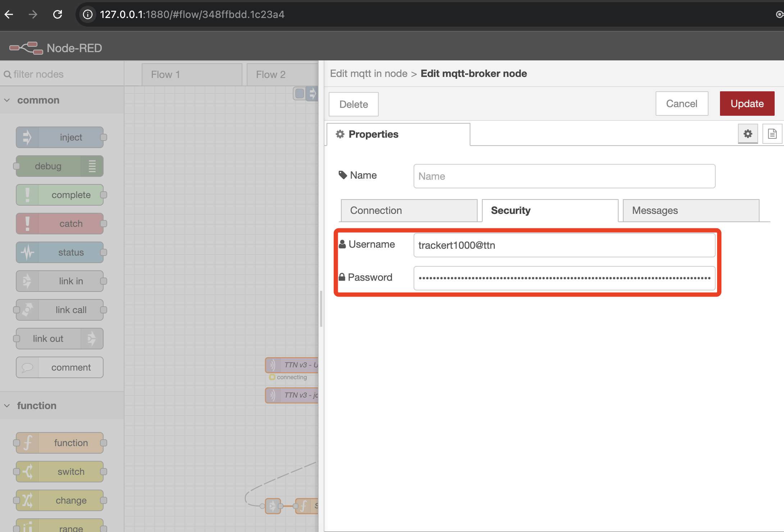The width and height of the screenshot is (784, 532).
Task: Select the comment node in the palette
Action: pos(59,367)
